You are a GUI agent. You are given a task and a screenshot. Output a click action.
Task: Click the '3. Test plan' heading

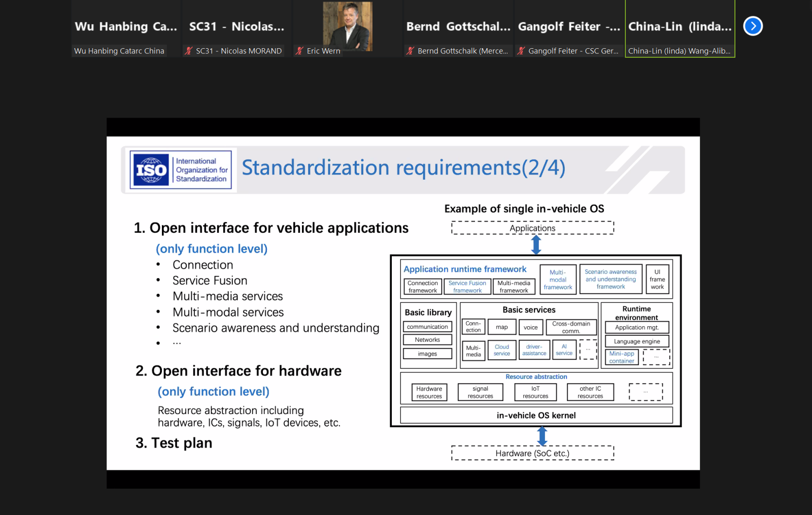174,443
